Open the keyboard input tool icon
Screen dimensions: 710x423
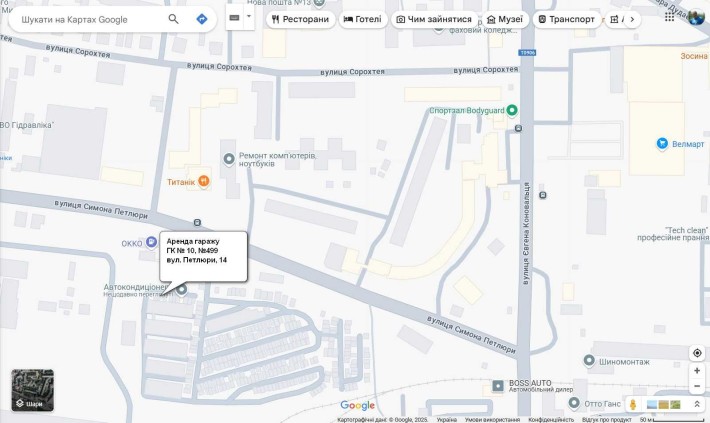[234, 18]
